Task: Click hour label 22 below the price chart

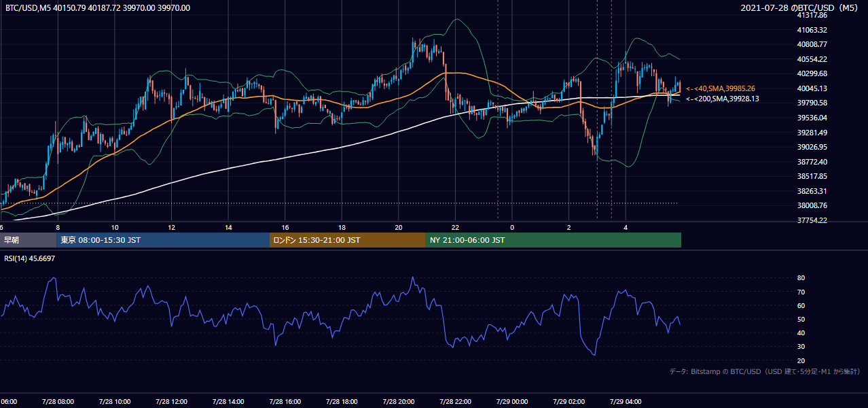Action: point(455,228)
